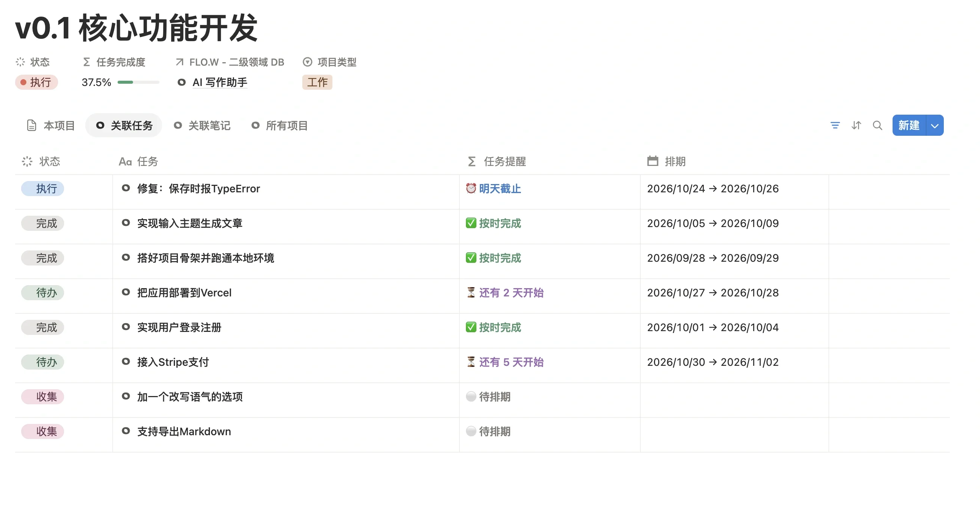This screenshot has height=528, width=980.
Task: Open the 任务 column header
Action: [x=138, y=161]
